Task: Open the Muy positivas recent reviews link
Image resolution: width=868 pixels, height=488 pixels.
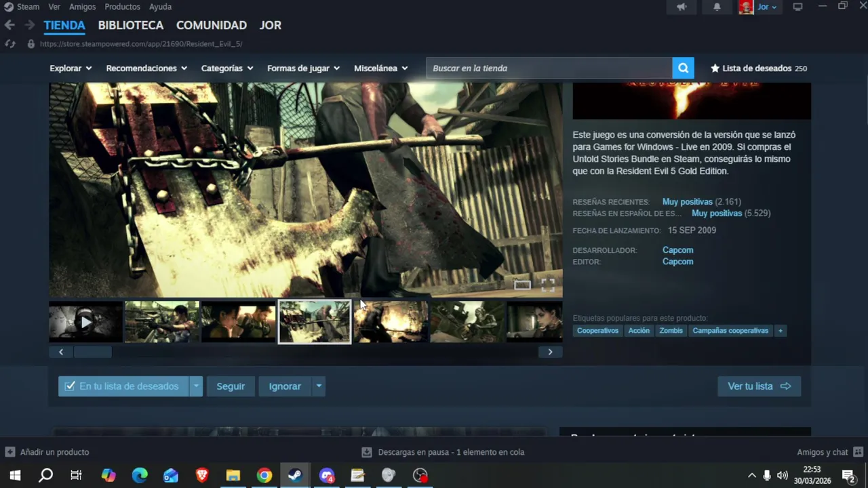Action: point(687,202)
